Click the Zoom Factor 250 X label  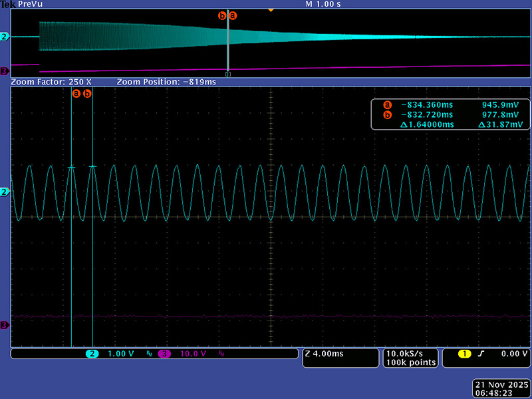click(x=52, y=82)
